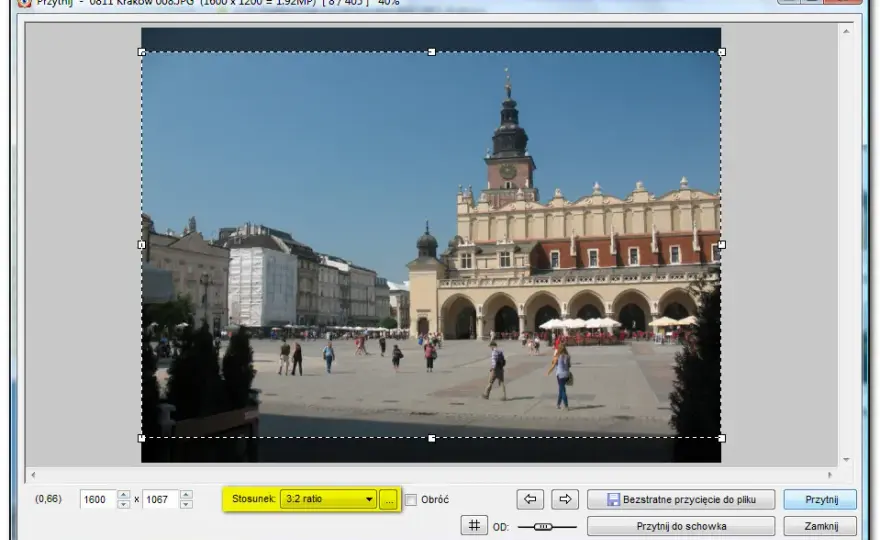Click the previous image arrow button
This screenshot has height=540, width=880.
(530, 499)
